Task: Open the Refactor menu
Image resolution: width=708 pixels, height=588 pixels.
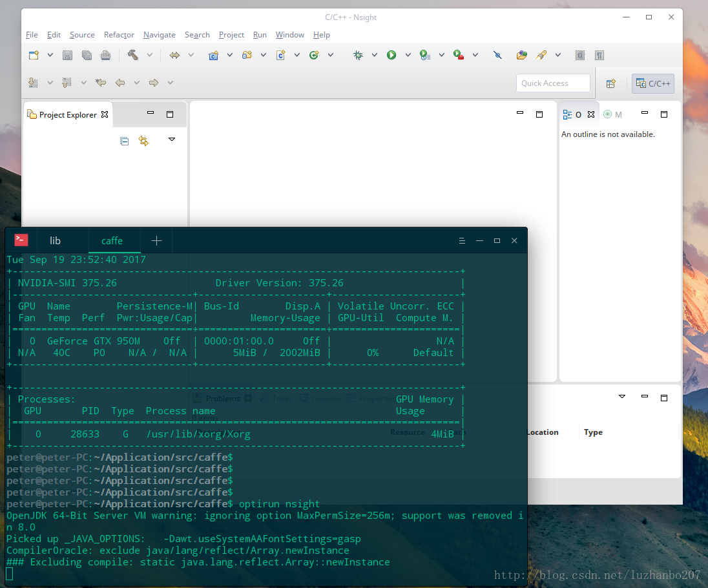Action: [119, 35]
